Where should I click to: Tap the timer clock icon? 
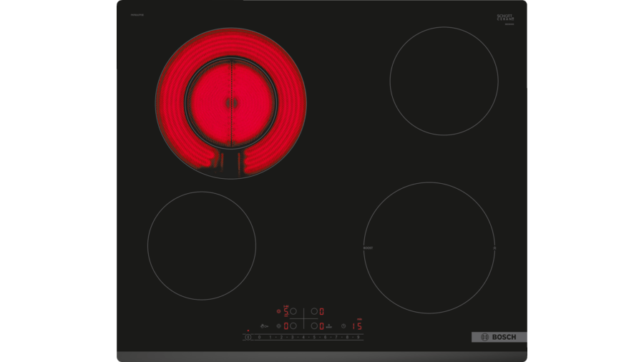[344, 326]
